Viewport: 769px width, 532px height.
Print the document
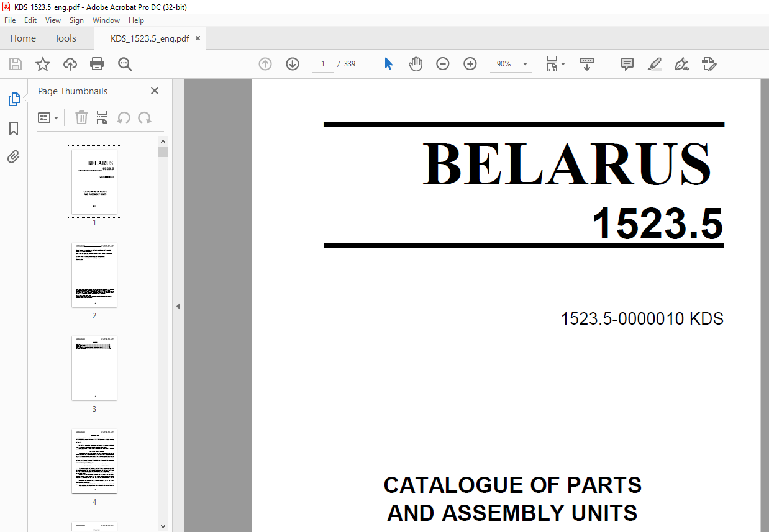(97, 64)
